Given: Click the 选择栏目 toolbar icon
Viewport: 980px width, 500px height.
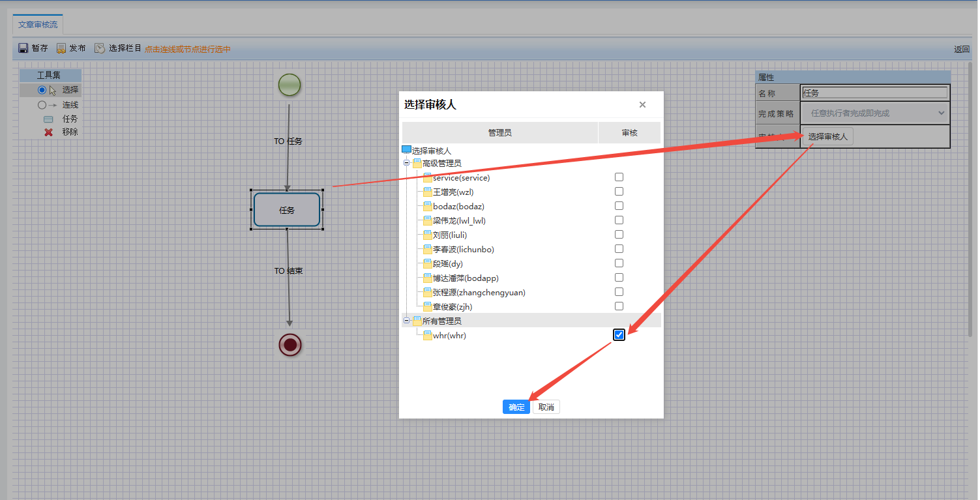Looking at the screenshot, I should (x=100, y=48).
